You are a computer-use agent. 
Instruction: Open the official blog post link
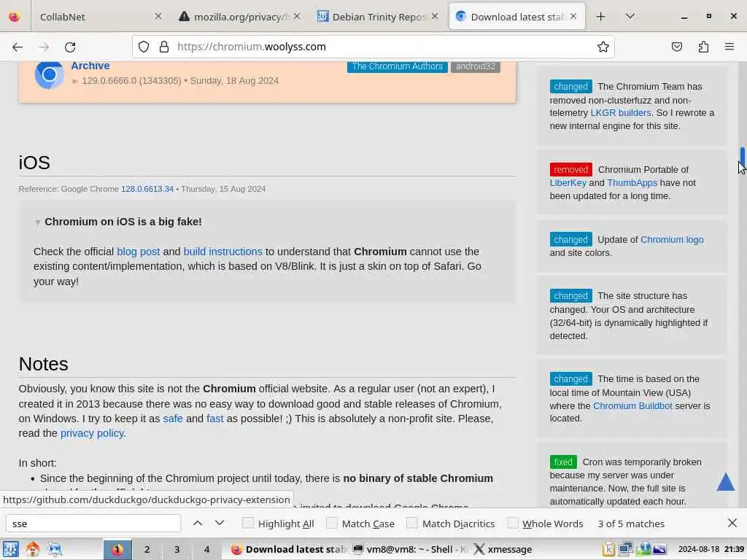coord(138,252)
